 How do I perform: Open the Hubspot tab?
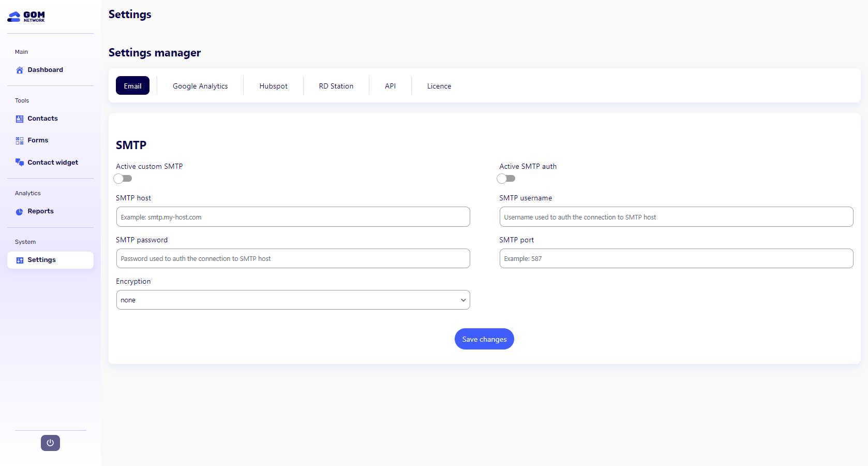point(274,86)
